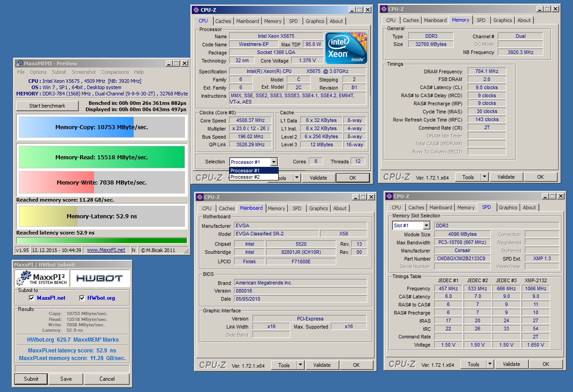
Task: Choose Processor #1 from the open list
Action: tap(254, 171)
